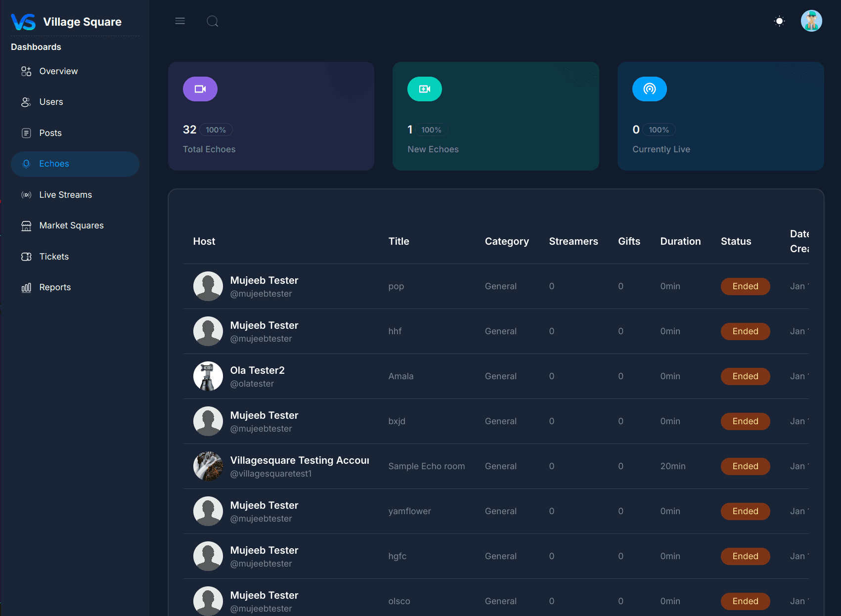The height and width of the screenshot is (616, 841).
Task: Go to the Users page
Action: point(51,102)
